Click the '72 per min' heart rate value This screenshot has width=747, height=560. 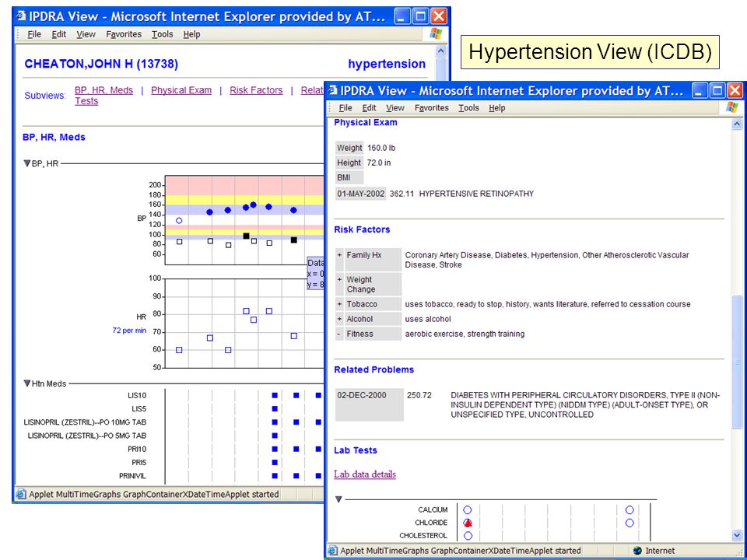129,331
